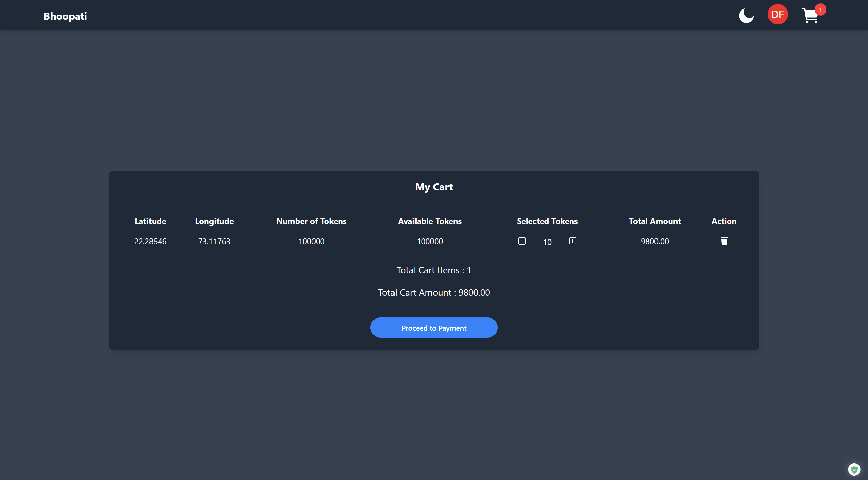868x480 pixels.
Task: Go home via Bhoopati logo
Action: click(65, 16)
